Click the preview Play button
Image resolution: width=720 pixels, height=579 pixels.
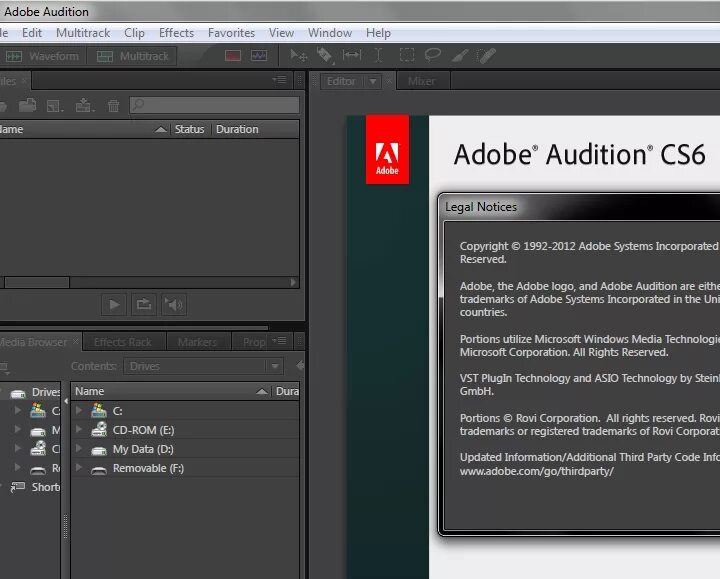pyautogui.click(x=114, y=304)
